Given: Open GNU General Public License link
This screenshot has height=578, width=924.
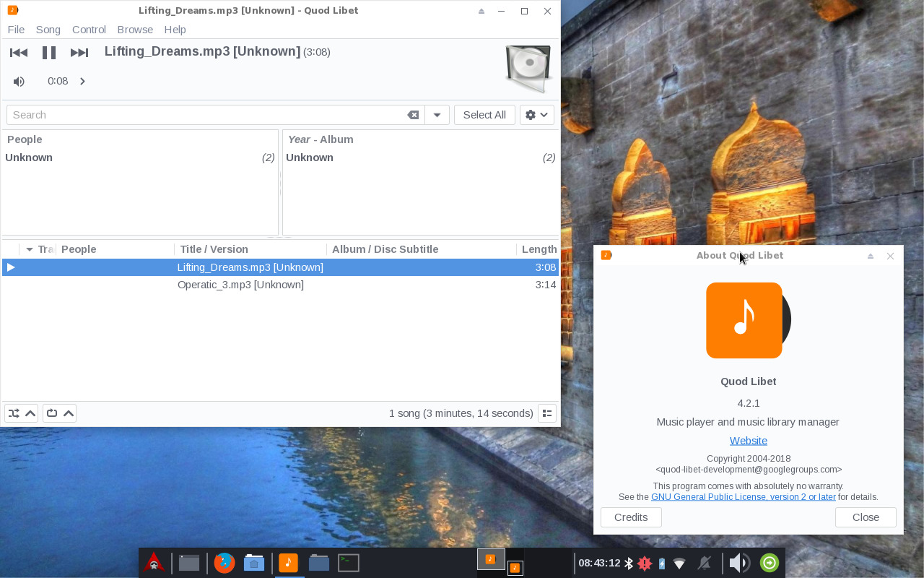Looking at the screenshot, I should point(744,497).
